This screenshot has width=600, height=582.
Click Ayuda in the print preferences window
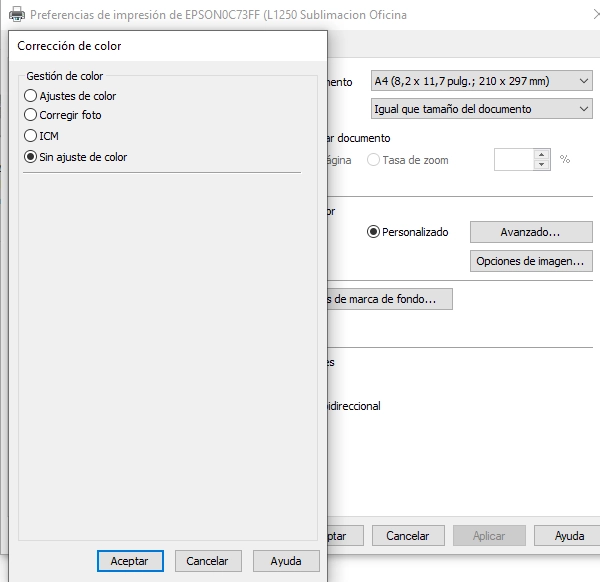(569, 536)
